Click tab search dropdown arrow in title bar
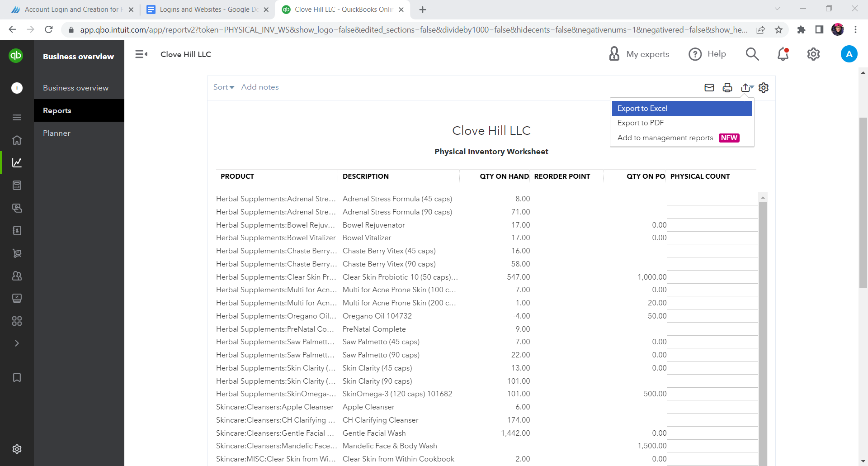The width and height of the screenshot is (868, 466). tap(777, 9)
